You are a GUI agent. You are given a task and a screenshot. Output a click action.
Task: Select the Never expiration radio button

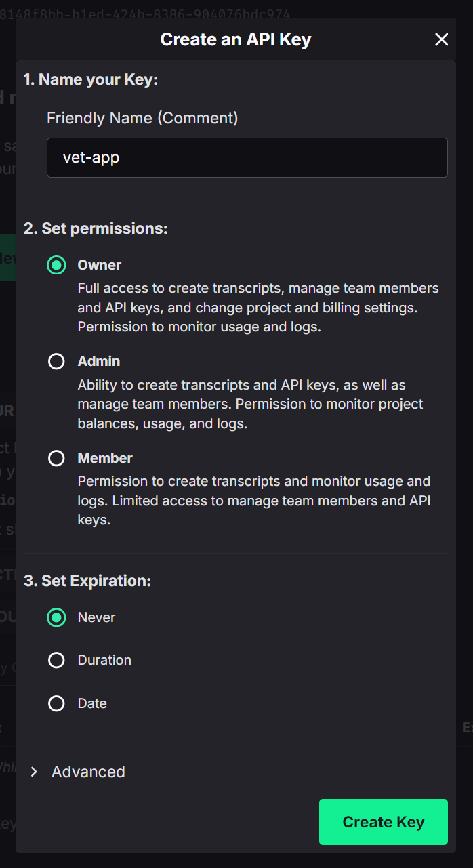(x=56, y=617)
